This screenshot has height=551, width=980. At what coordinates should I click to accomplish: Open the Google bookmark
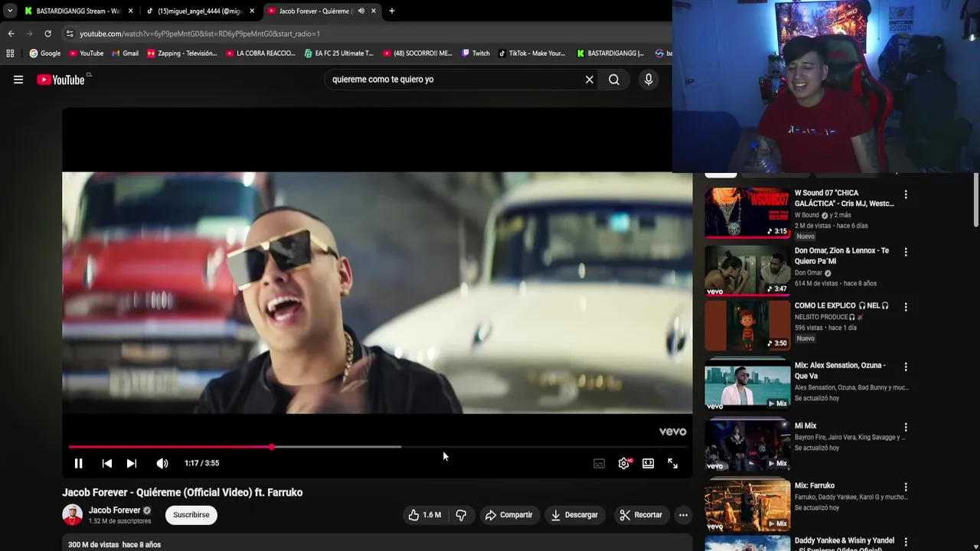click(45, 54)
